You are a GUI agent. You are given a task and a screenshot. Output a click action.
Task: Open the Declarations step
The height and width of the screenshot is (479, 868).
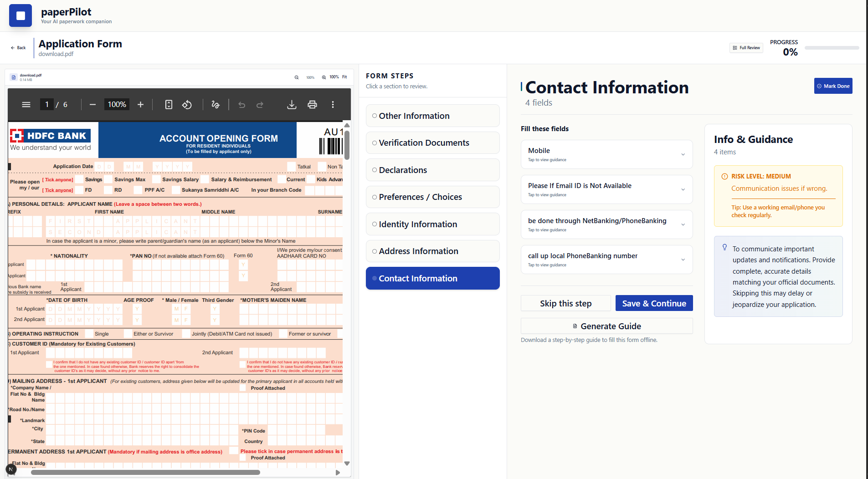[x=432, y=170]
